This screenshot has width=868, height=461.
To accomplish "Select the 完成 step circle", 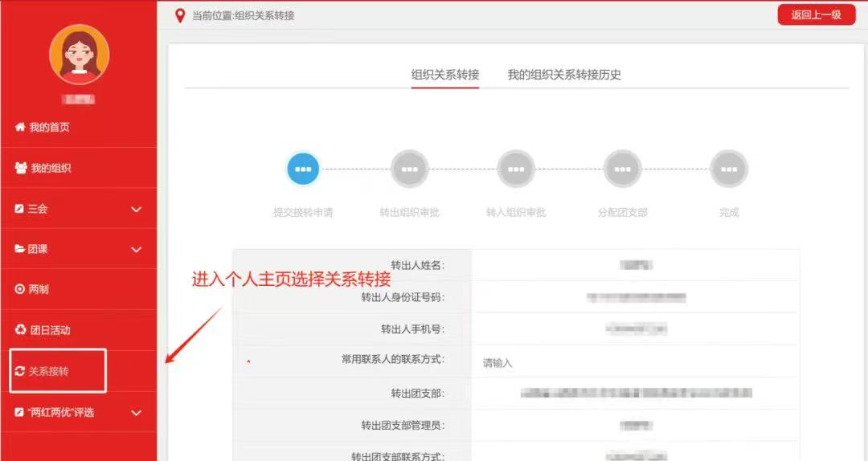I will (x=729, y=169).
